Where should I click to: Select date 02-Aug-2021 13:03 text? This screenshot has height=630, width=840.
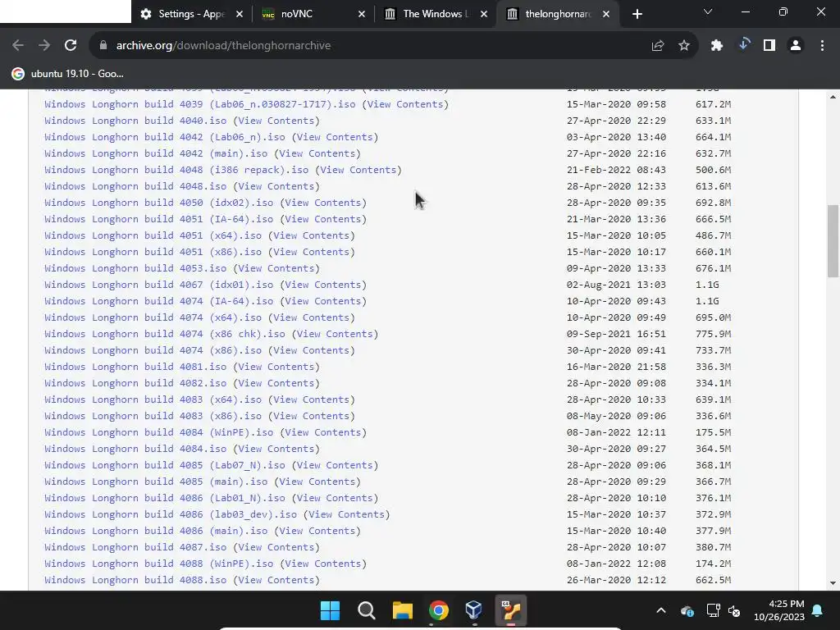(616, 285)
